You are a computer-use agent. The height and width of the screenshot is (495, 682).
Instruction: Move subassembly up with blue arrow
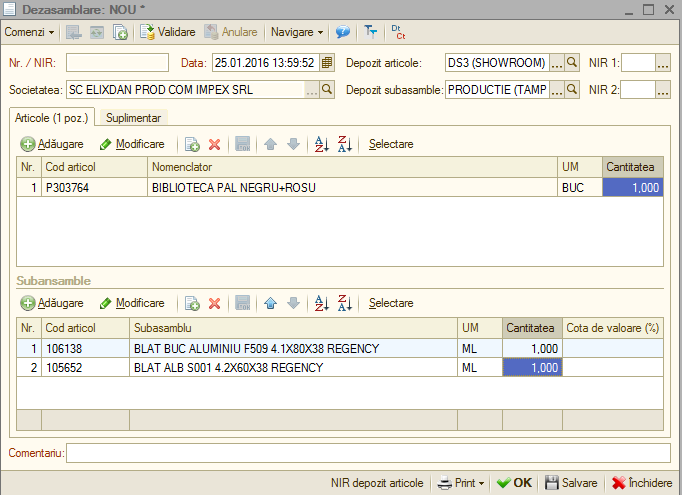[x=271, y=303]
